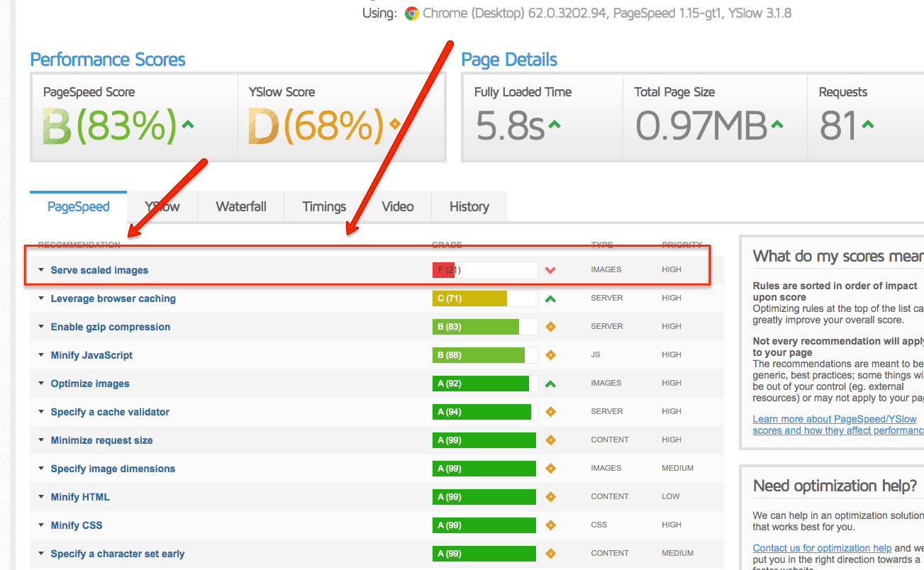Screen dimensions: 924x570
Task: Click the A (94) grade bar
Action: tap(485, 412)
